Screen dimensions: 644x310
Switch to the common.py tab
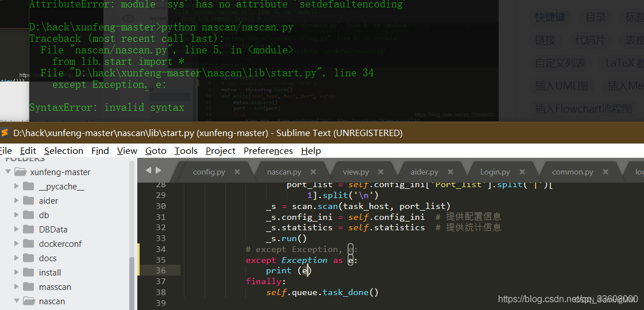click(x=573, y=172)
